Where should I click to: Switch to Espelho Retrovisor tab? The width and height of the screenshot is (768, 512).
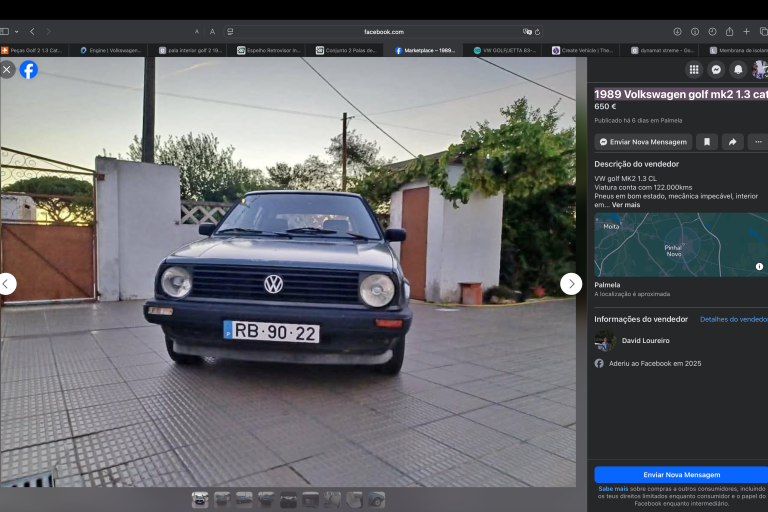click(268, 50)
